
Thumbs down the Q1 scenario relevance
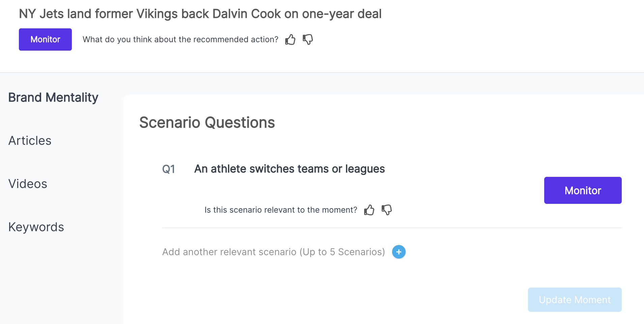pyautogui.click(x=386, y=210)
